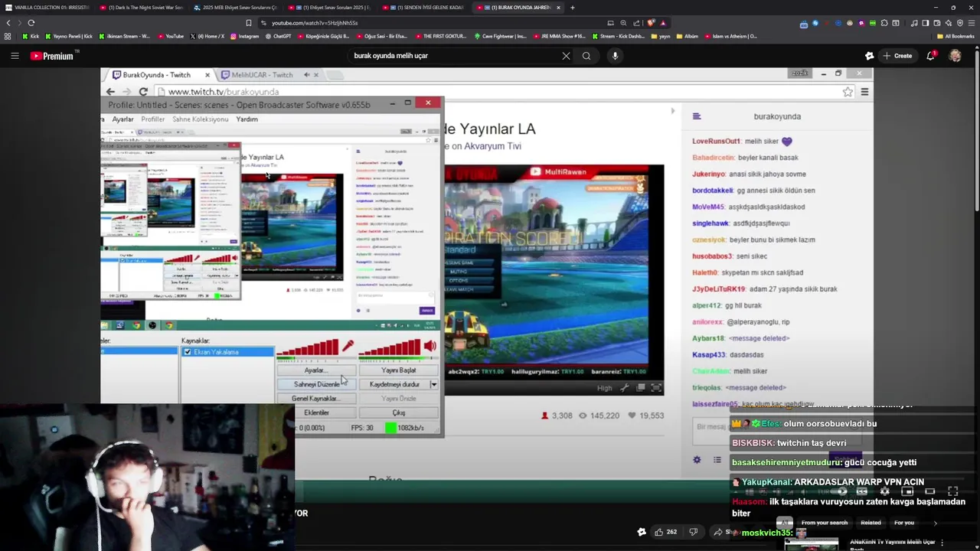
Task: Open Profiller menu in OBS menu bar
Action: pos(152,119)
